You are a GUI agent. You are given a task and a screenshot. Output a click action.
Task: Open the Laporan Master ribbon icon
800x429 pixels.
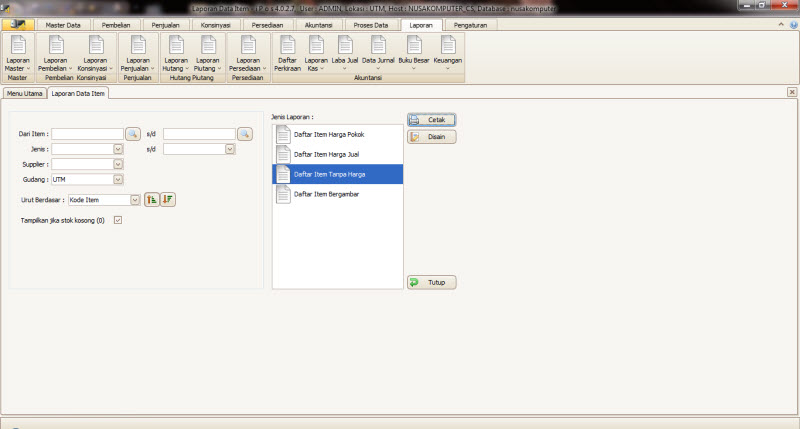pos(18,53)
